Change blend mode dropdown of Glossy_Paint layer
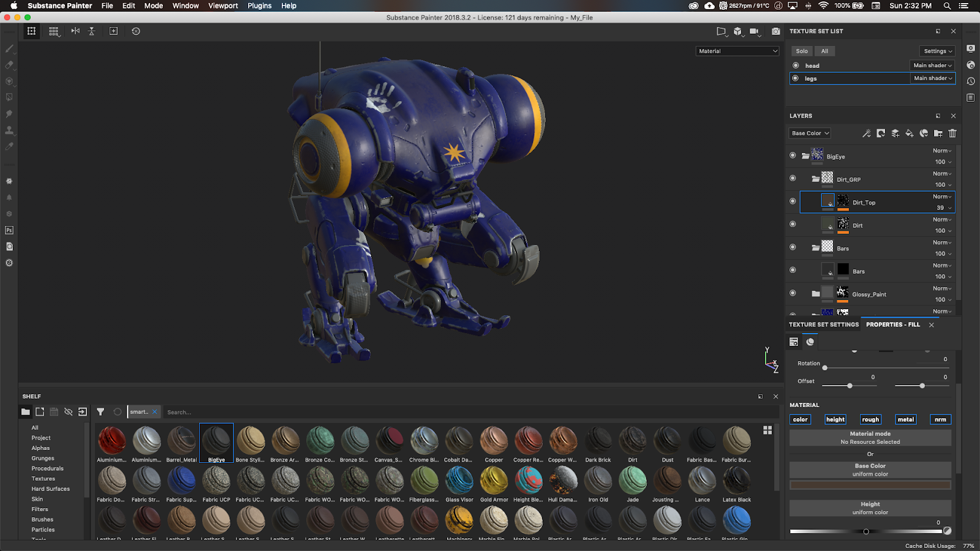980x551 pixels. [941, 288]
